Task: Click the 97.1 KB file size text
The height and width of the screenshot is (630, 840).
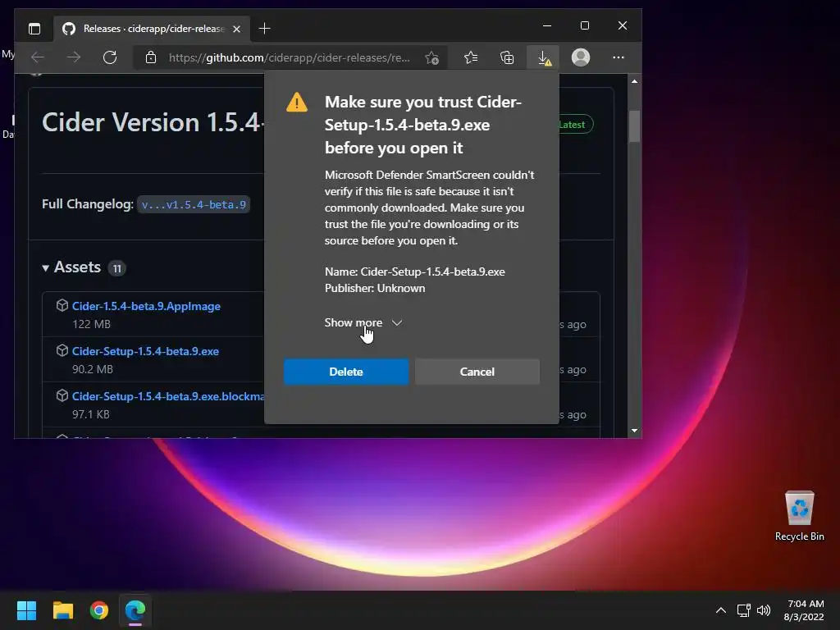Action: coord(90,414)
